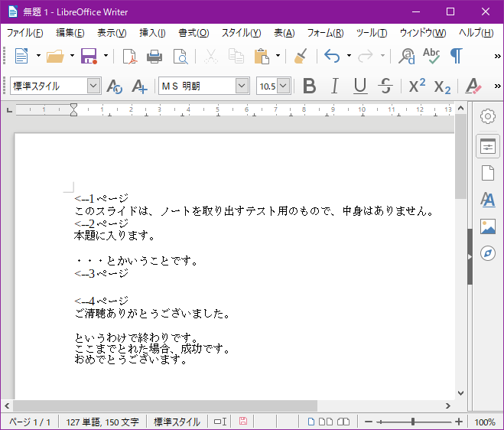Open the ツール (Tools) menu
Screen dimensions: 504x430
pos(371,33)
